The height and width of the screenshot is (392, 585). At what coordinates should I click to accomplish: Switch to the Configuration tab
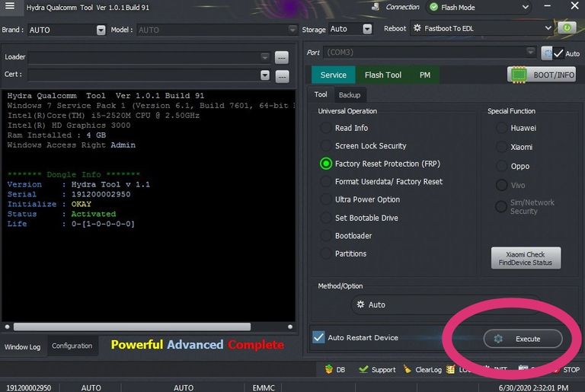click(x=72, y=346)
